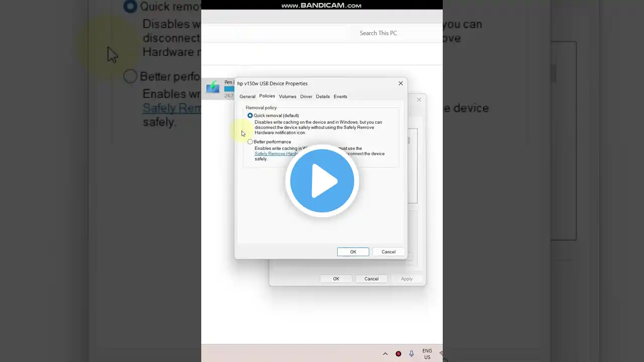Click Cancel in the background properties window
The width and height of the screenshot is (644, 362).
pyautogui.click(x=371, y=279)
